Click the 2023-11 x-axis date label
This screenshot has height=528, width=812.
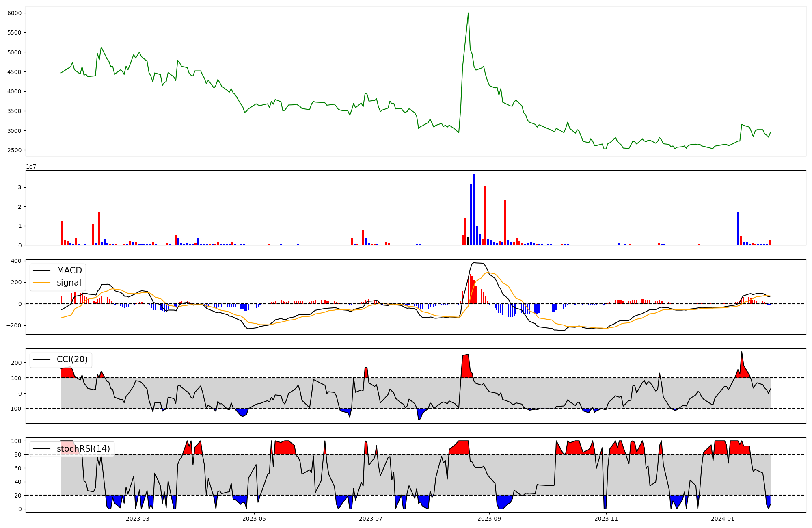point(606,519)
